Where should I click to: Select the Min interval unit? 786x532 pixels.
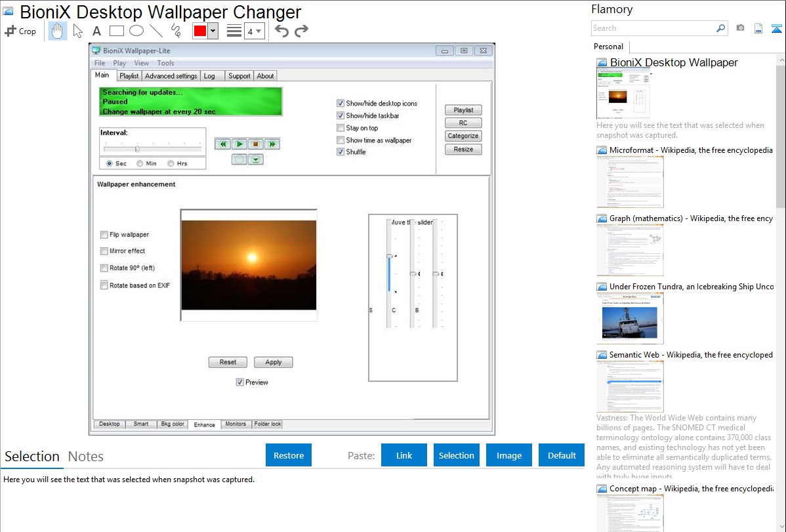[147, 163]
